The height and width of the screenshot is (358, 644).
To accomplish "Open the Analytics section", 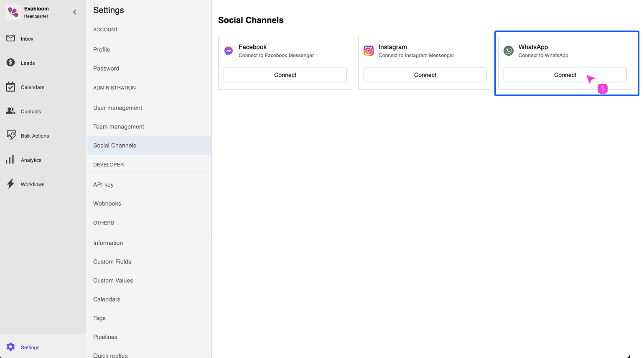I will [x=11, y=159].
